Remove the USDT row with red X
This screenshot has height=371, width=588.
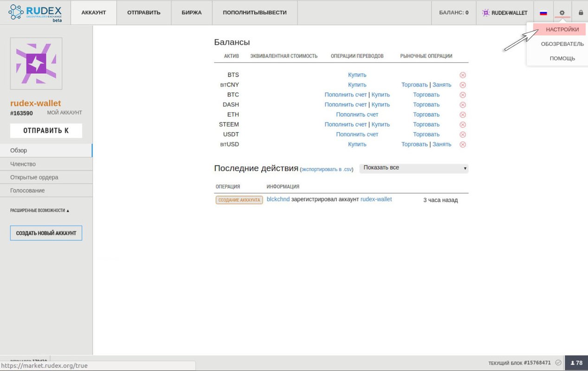click(x=463, y=134)
